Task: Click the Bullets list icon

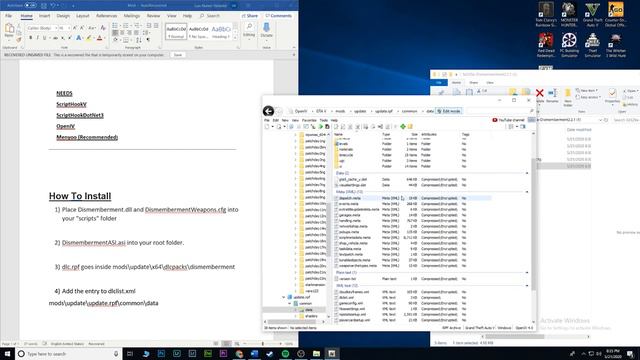Action: (x=115, y=26)
